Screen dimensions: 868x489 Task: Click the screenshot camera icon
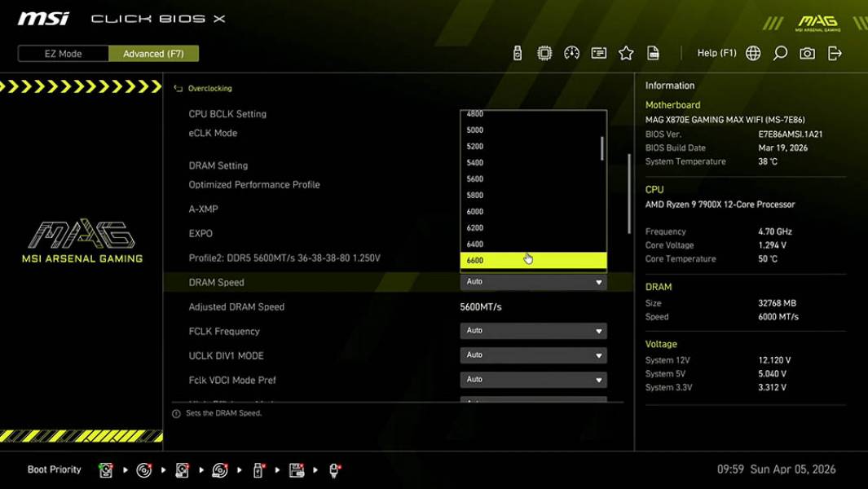[x=807, y=52]
